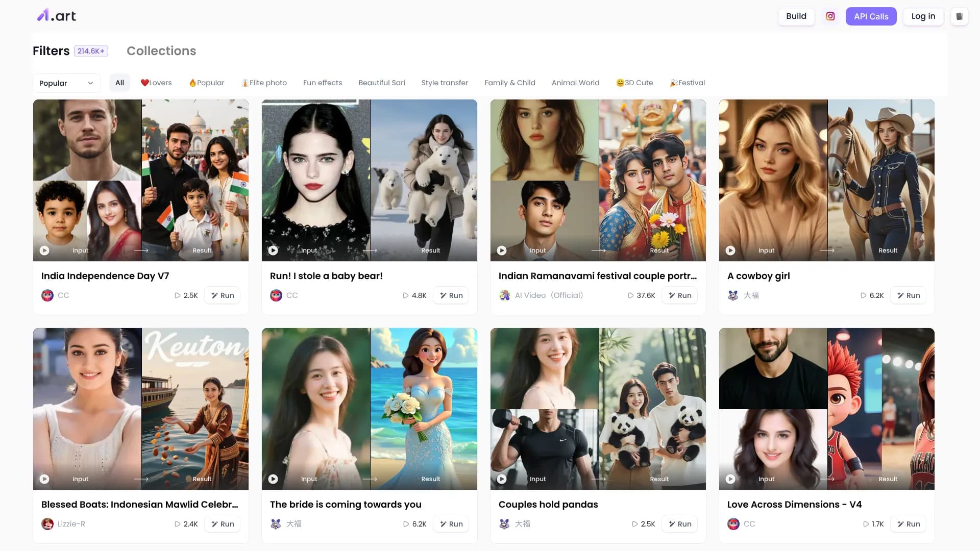
Task: Select the Lovers filter category
Action: (156, 83)
